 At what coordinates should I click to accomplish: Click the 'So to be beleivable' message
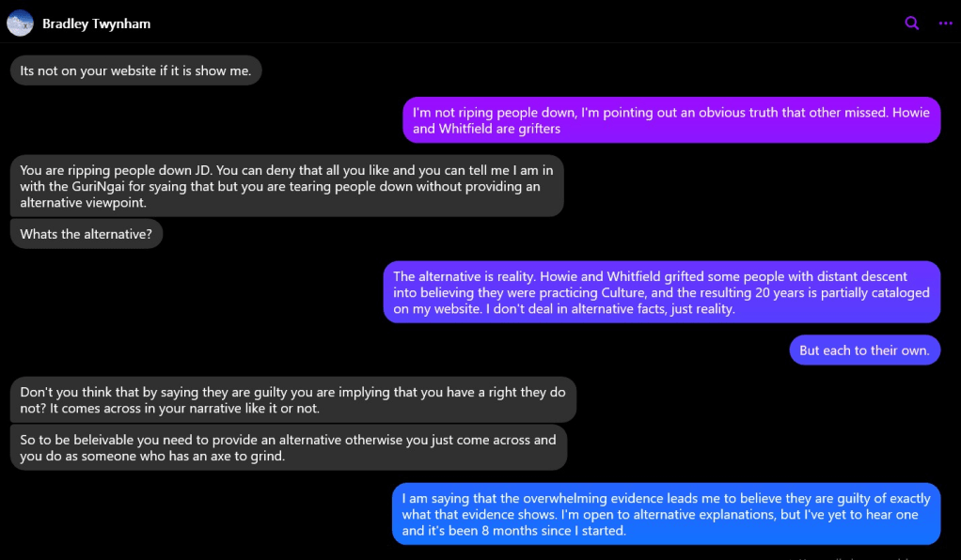(288, 448)
